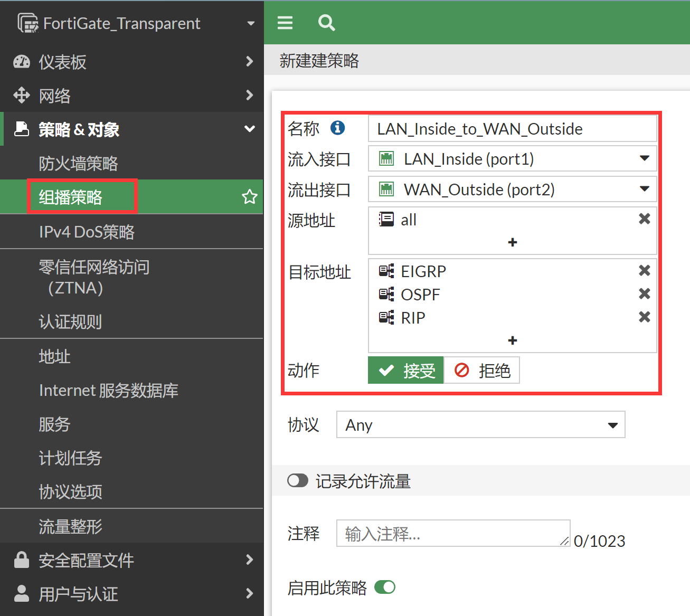Remove OSPF entry with its X icon

tap(644, 294)
